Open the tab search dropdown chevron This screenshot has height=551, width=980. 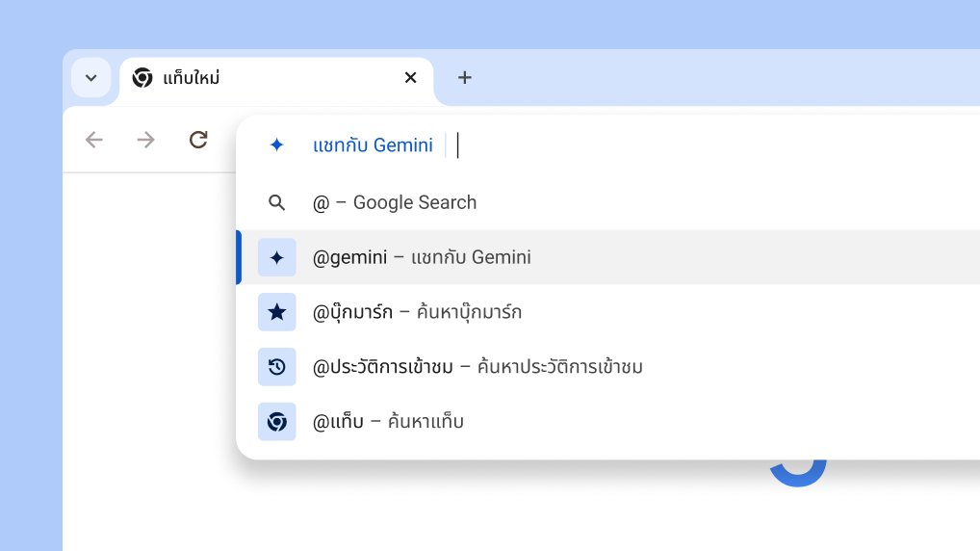(91, 78)
